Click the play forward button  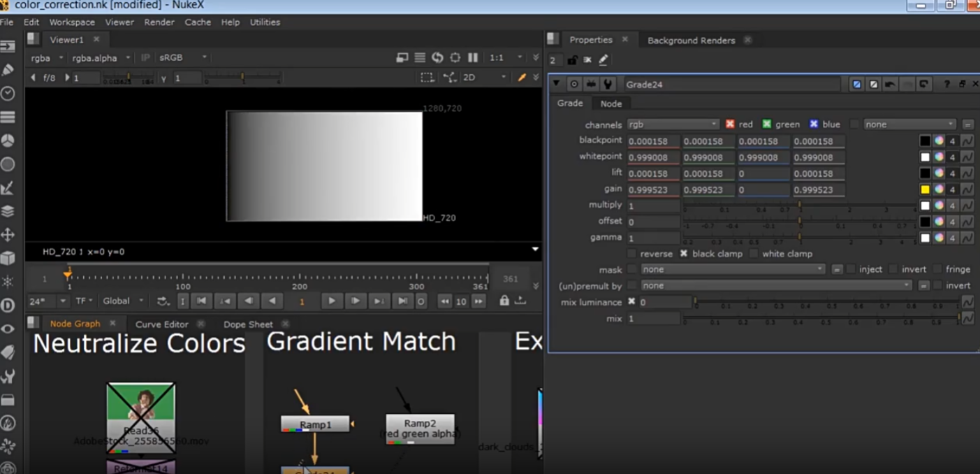[x=332, y=301]
